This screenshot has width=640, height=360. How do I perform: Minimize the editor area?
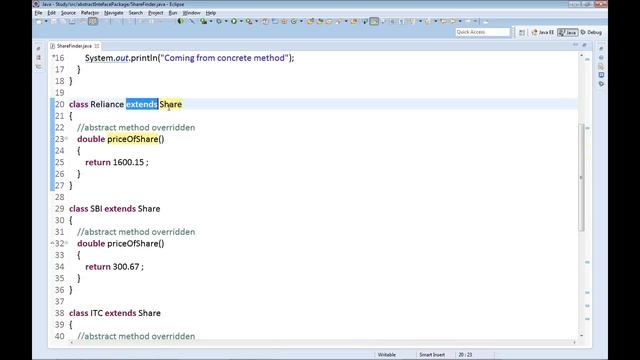tap(576, 44)
